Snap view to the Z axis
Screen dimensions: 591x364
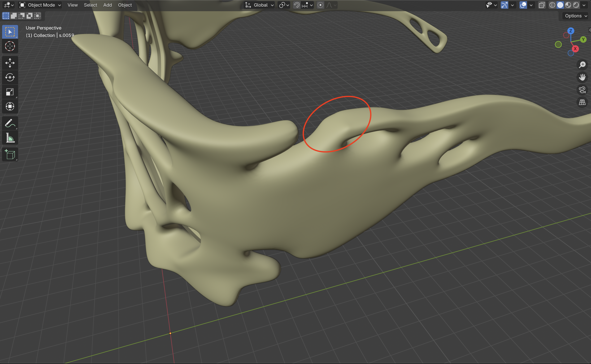(570, 31)
